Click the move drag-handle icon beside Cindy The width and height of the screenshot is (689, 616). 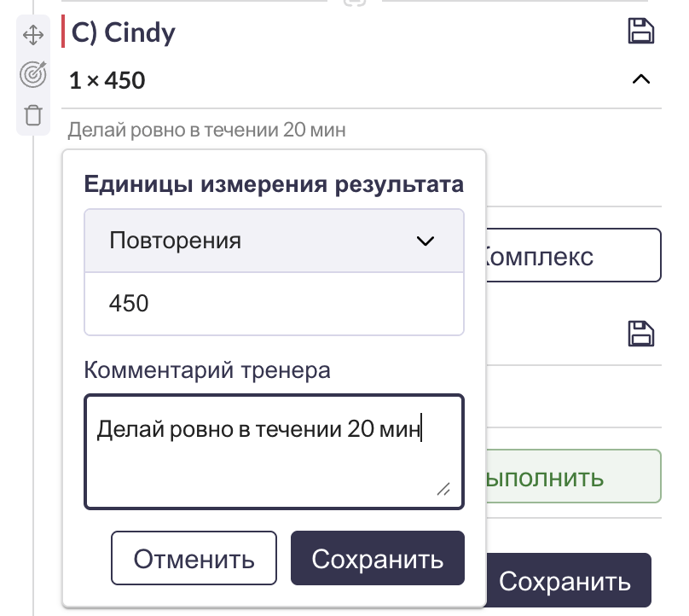[x=32, y=35]
